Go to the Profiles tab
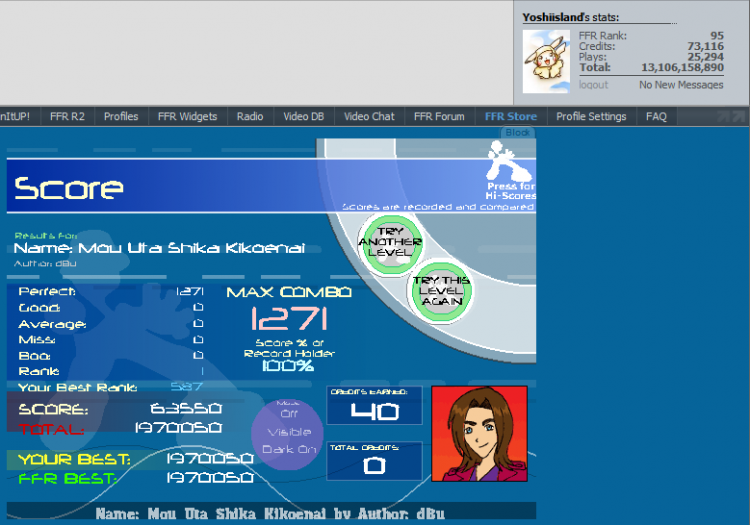 121,116
